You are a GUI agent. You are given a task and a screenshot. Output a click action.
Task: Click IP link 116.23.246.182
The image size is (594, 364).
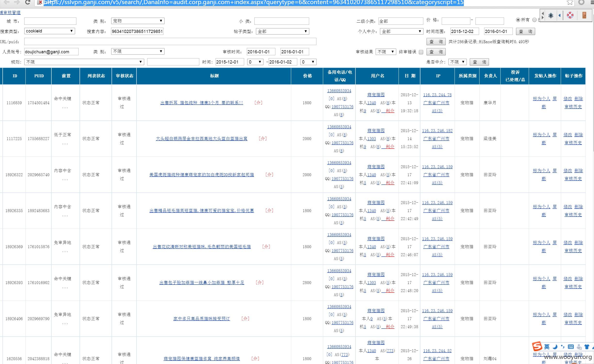point(437,131)
